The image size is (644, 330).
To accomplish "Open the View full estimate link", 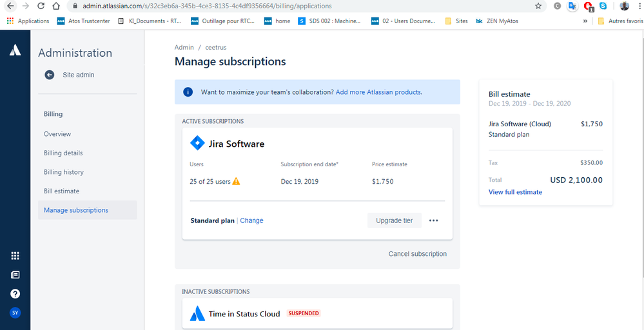I will (x=515, y=192).
